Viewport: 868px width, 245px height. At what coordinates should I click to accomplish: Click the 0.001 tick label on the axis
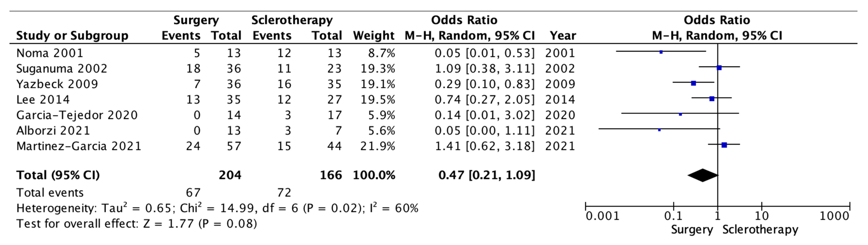pos(602,216)
